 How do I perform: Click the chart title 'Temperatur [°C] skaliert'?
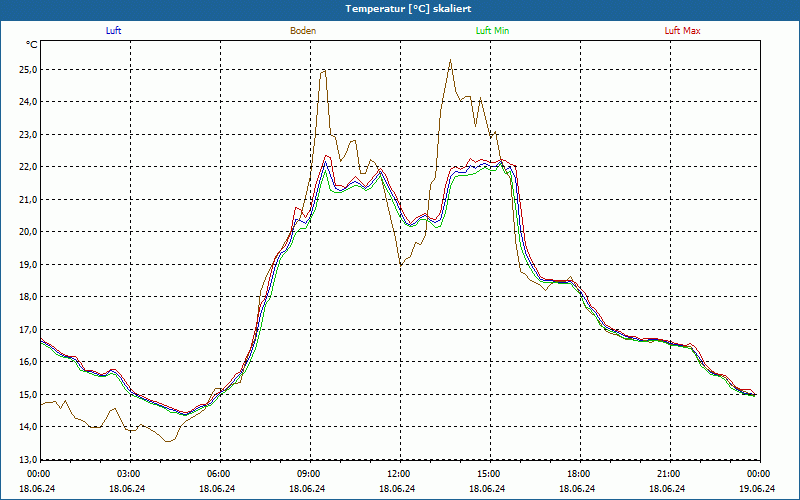[x=408, y=9]
